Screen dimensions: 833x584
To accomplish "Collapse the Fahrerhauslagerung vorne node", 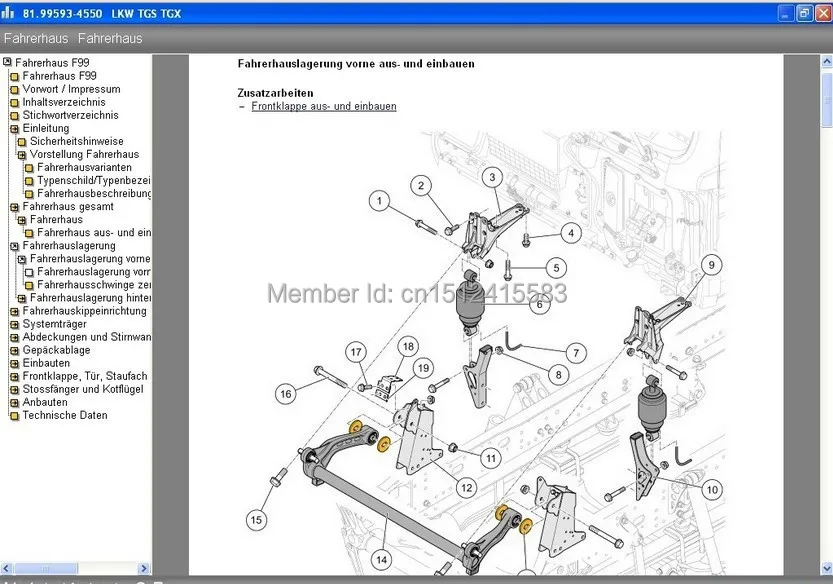I will [22, 259].
